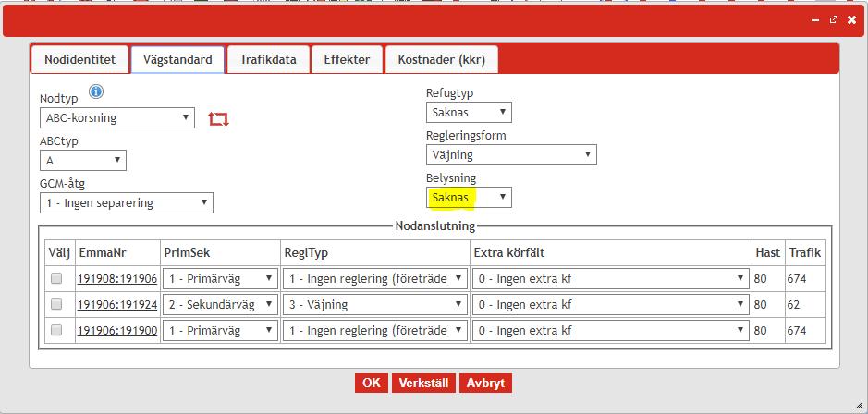
Task: Minimize the dialog window
Action: pos(815,20)
